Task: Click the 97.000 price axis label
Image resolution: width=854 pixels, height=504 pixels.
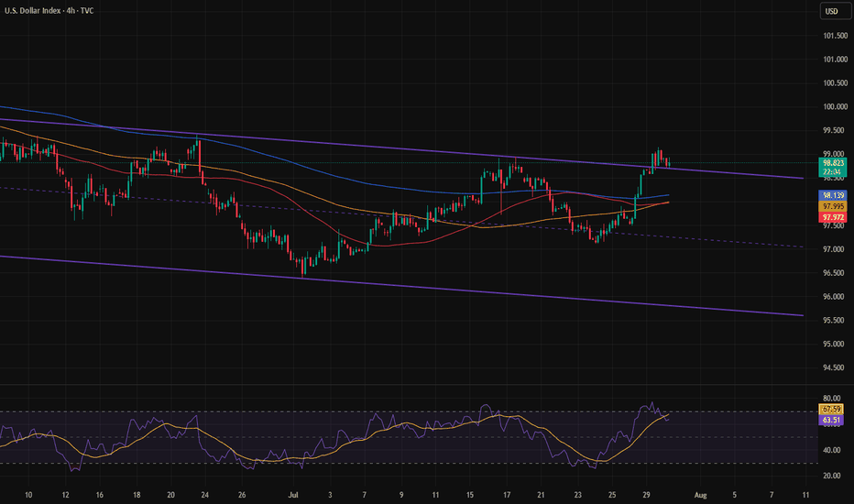Action: pos(835,249)
